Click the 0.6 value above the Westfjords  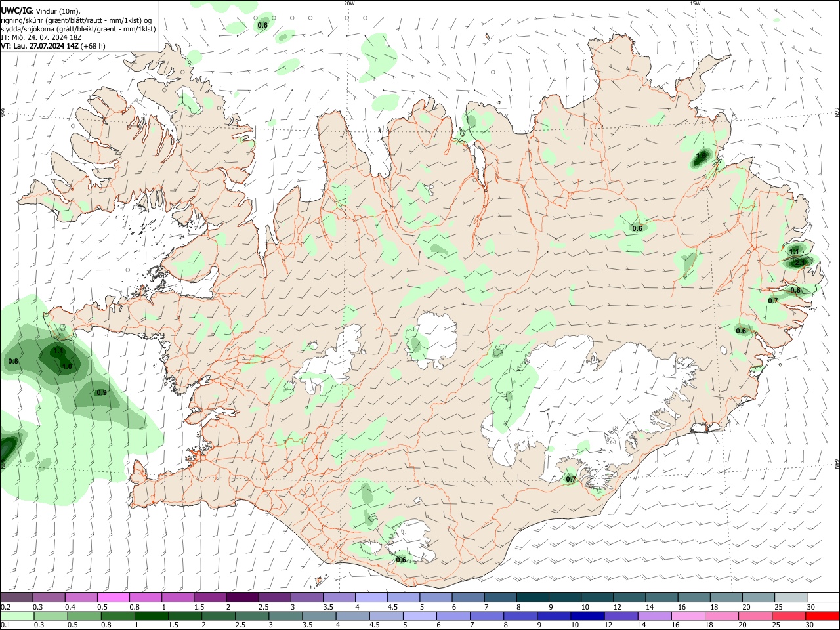[x=262, y=25]
